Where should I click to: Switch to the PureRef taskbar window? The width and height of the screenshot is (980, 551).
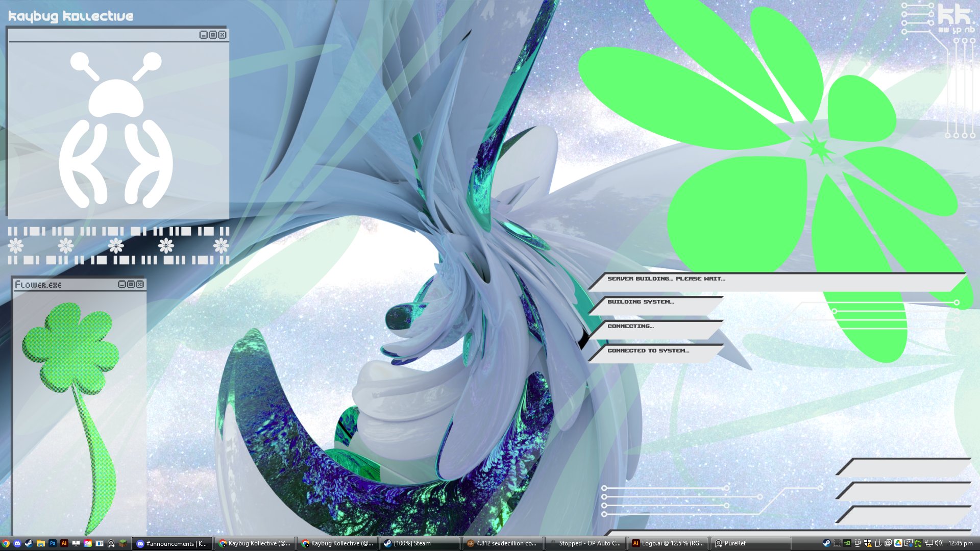[751, 543]
